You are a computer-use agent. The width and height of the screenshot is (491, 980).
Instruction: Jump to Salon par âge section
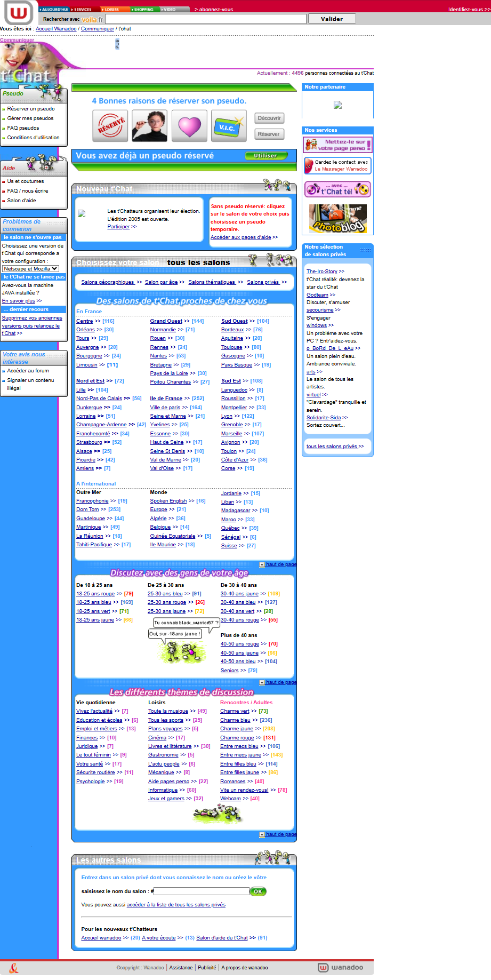[161, 282]
